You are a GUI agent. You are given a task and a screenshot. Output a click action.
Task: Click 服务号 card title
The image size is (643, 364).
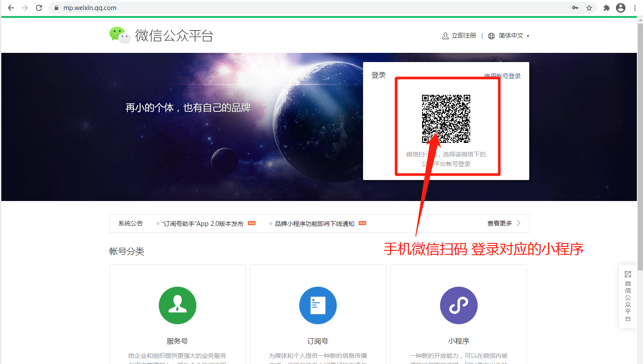tap(177, 341)
